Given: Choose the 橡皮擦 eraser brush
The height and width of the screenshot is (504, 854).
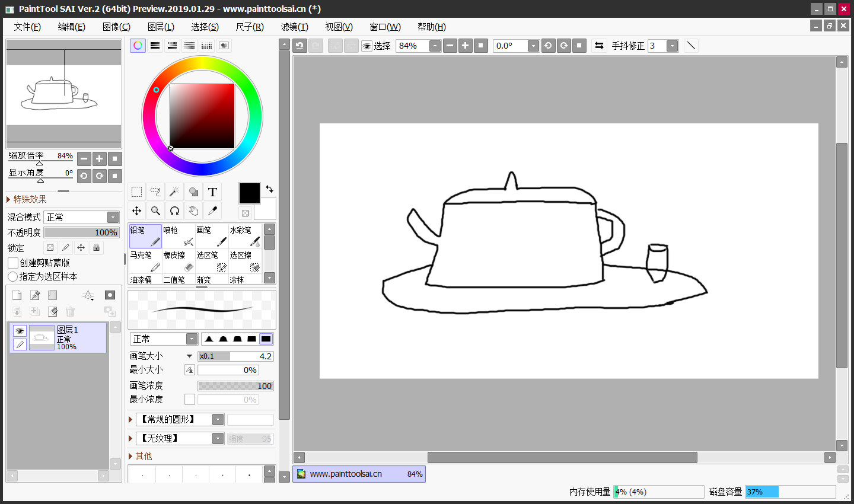Looking at the screenshot, I should (x=179, y=261).
